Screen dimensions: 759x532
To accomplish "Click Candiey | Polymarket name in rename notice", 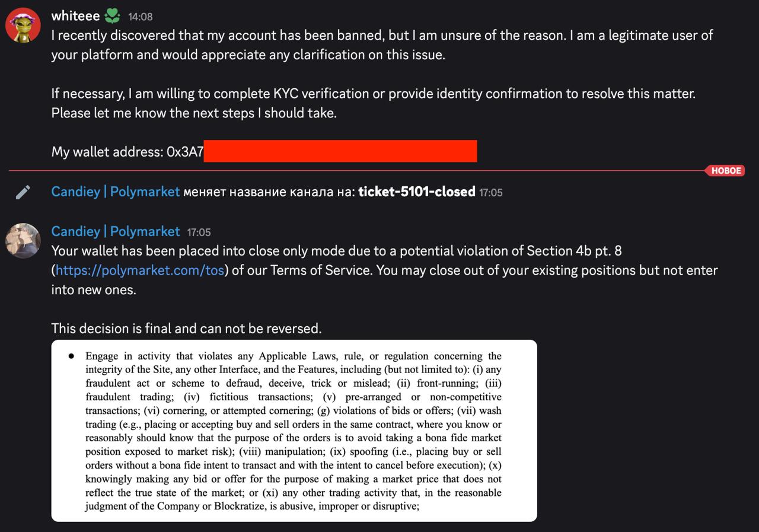I will tap(116, 192).
